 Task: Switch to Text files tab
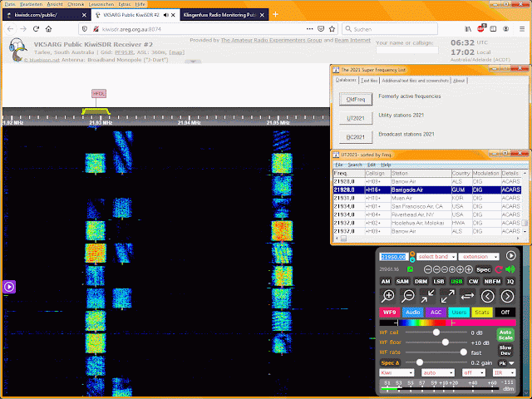tap(369, 81)
